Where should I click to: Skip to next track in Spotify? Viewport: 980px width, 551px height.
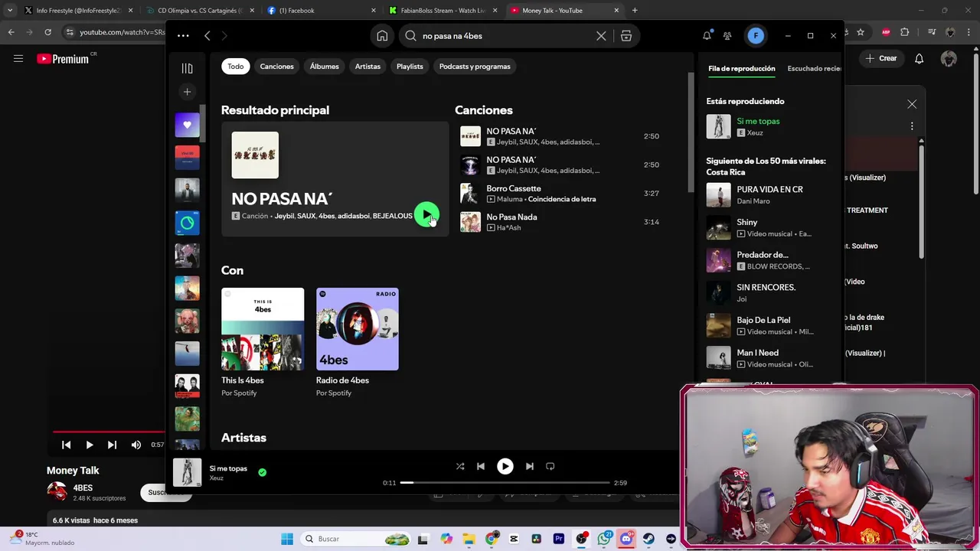[x=529, y=466]
